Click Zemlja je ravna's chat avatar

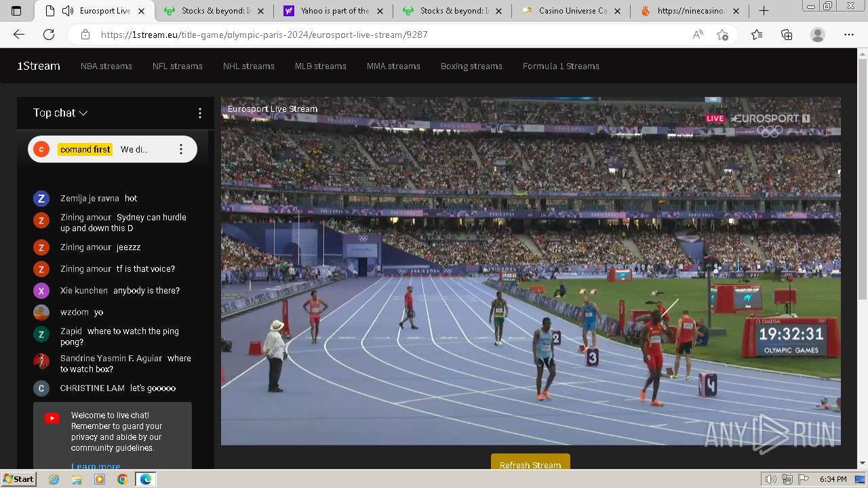pyautogui.click(x=41, y=199)
